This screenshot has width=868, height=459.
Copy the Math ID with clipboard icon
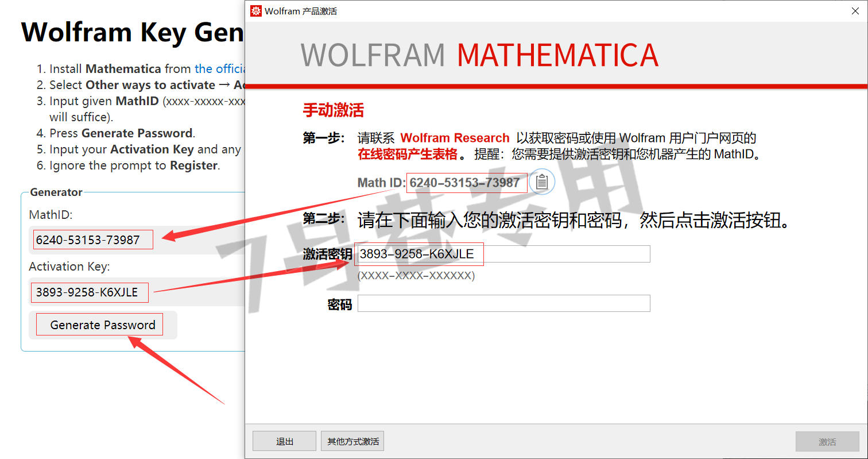(541, 182)
